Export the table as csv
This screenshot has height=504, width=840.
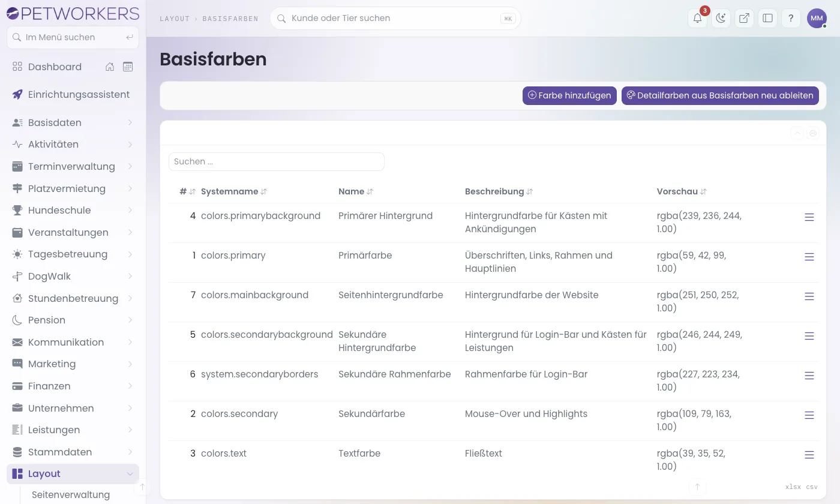(812, 487)
